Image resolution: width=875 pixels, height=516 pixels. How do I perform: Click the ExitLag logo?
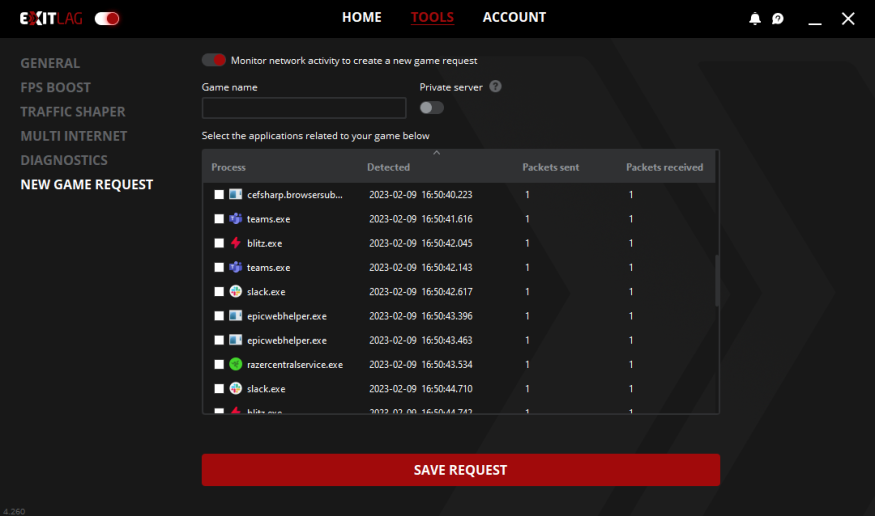pos(51,18)
